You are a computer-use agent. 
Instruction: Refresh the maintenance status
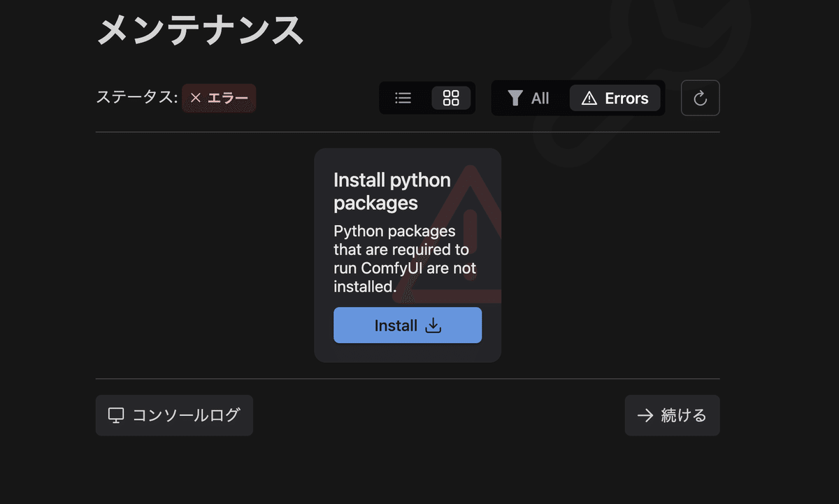(x=701, y=98)
